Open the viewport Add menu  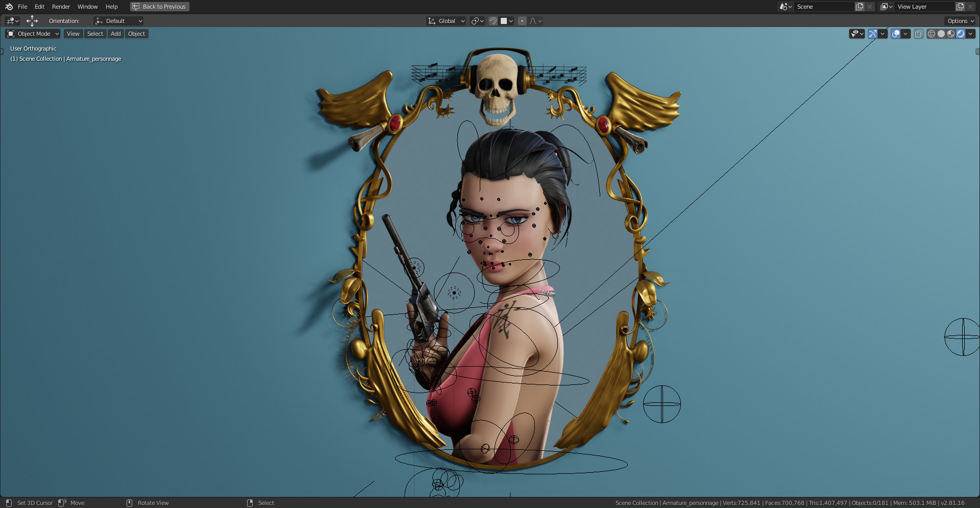coord(116,34)
